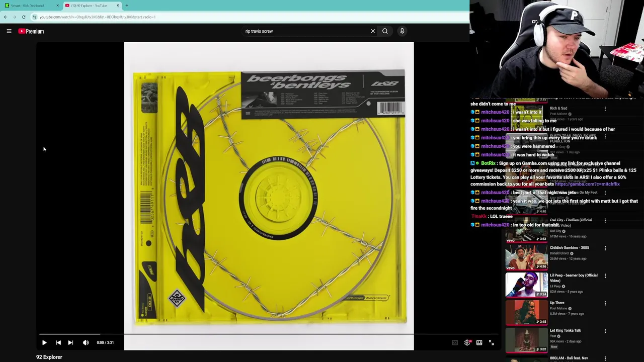
Task: Switch to theater mode view
Action: coord(479,342)
